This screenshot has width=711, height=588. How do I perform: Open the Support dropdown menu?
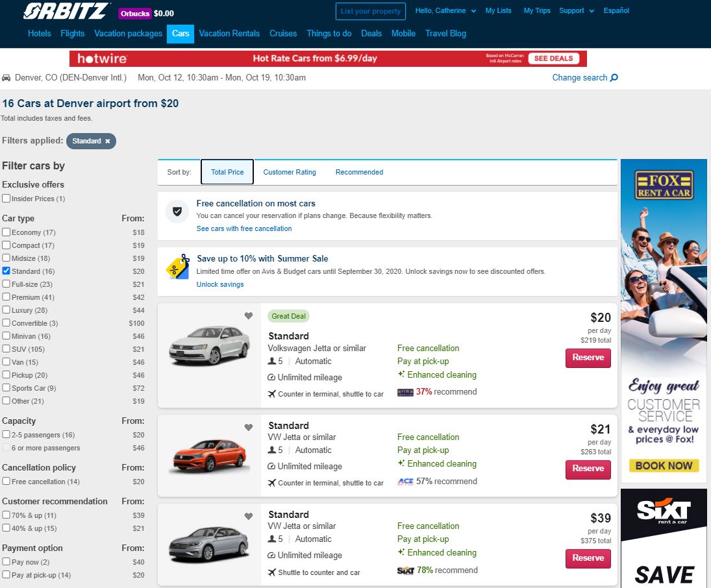tap(577, 11)
